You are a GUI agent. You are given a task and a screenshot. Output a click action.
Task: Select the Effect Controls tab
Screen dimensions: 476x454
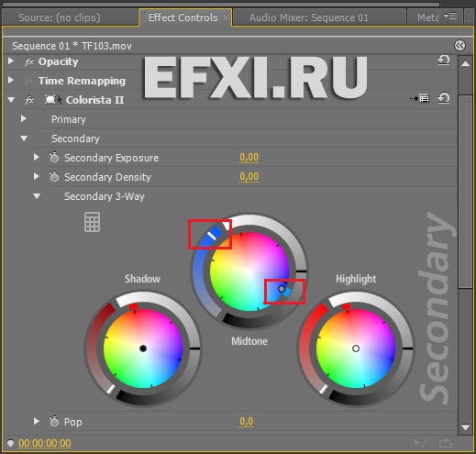click(183, 17)
